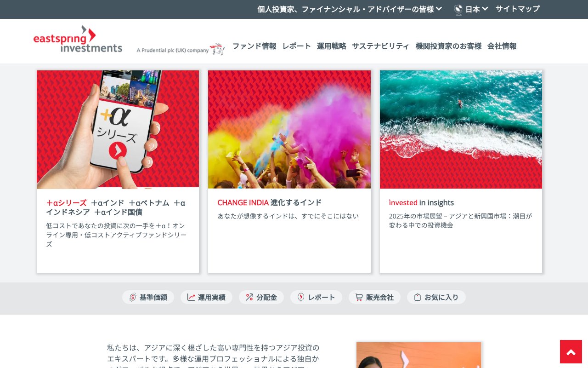Click the red scroll-to-top arrow button

[571, 351]
